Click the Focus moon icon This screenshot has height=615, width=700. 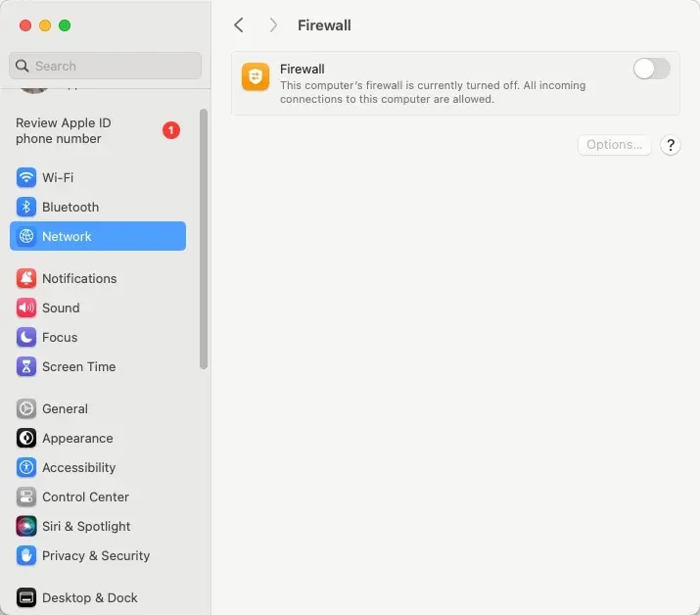coord(26,337)
